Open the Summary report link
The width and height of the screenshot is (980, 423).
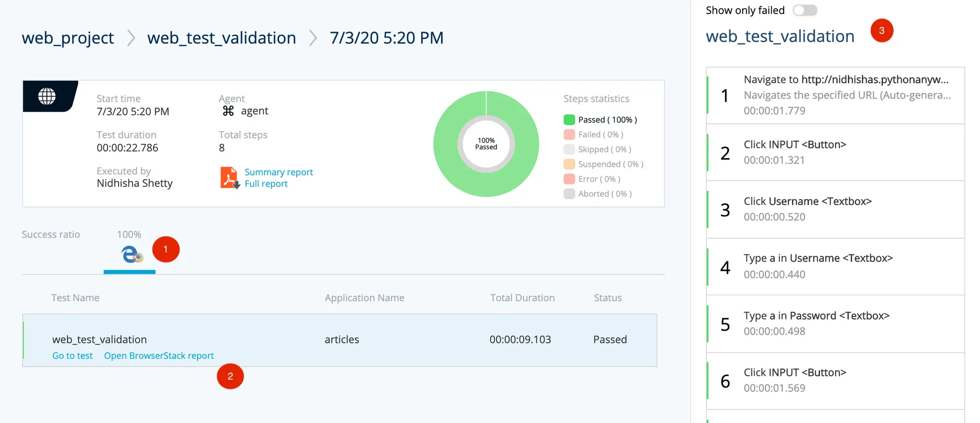278,172
